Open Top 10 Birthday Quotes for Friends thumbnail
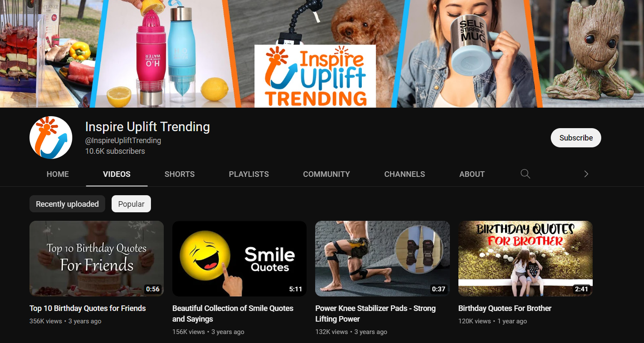Screen dimensions: 644x343 coord(97,258)
